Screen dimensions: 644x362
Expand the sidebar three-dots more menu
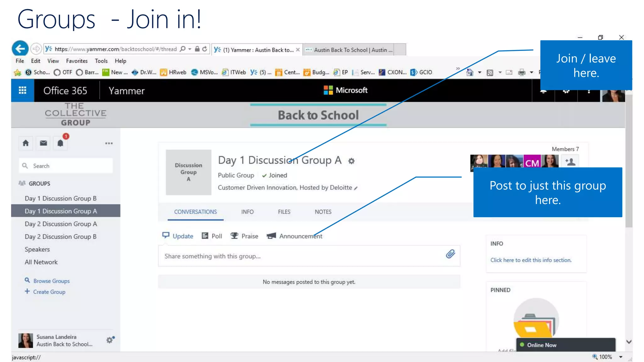point(109,143)
